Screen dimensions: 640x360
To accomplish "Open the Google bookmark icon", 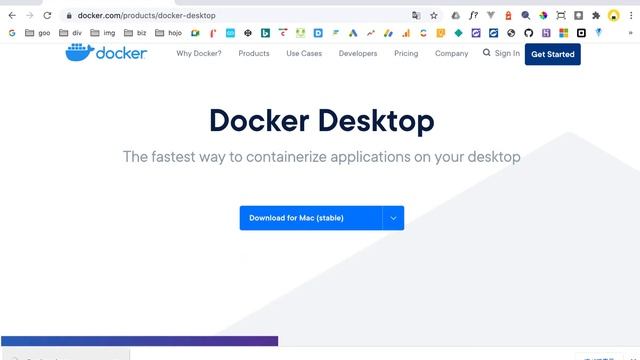I will pyautogui.click(x=12, y=33).
